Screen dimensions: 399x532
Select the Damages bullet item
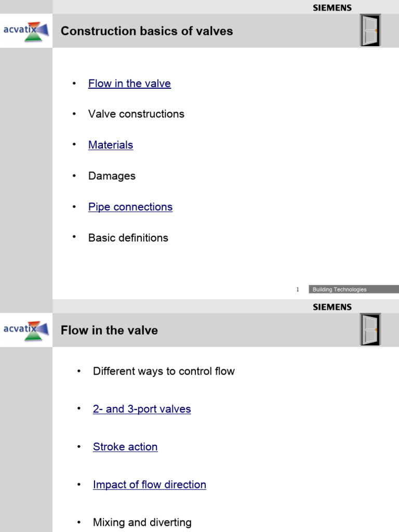point(112,176)
